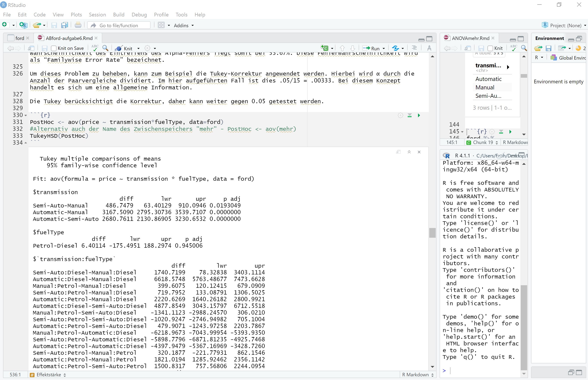Insert a new code chunk with the green C icon
588x380 pixels.
click(325, 48)
